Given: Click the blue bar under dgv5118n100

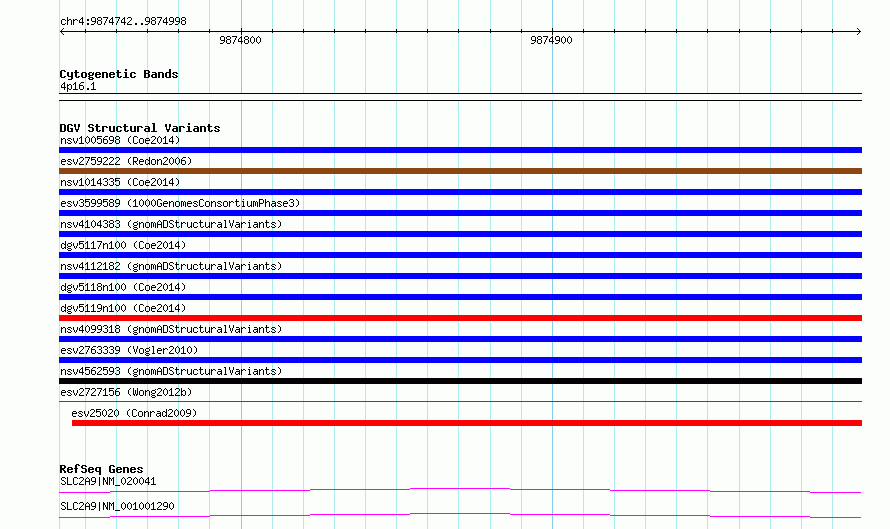Looking at the screenshot, I should [x=460, y=297].
